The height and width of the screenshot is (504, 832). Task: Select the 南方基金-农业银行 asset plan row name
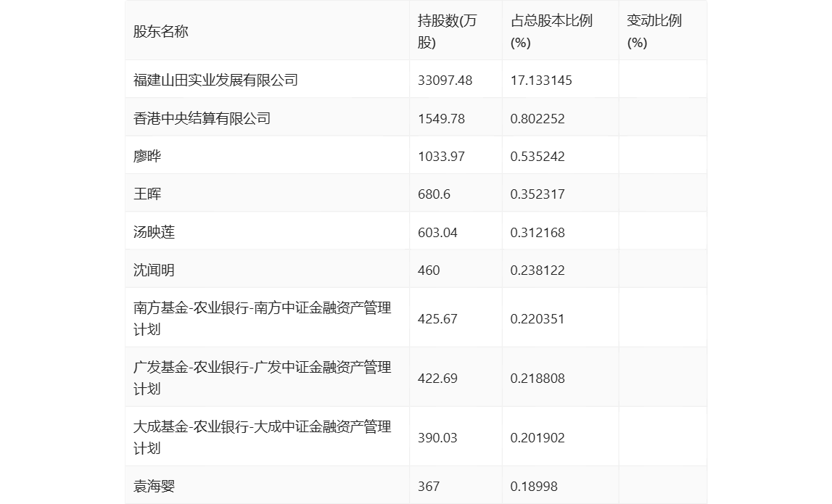coord(262,319)
